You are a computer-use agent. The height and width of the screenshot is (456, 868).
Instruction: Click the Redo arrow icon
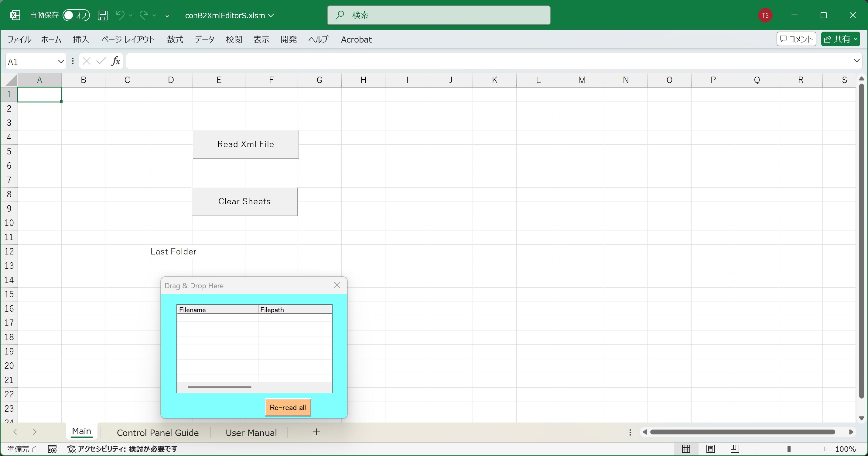[144, 15]
